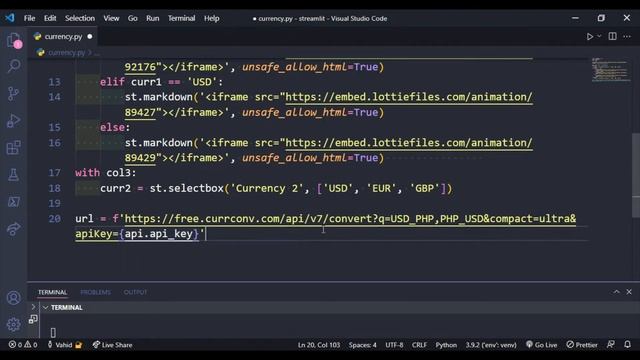Screen dimensions: 640x360
Task: Click line number 20 in the gutter
Action: (x=54, y=219)
